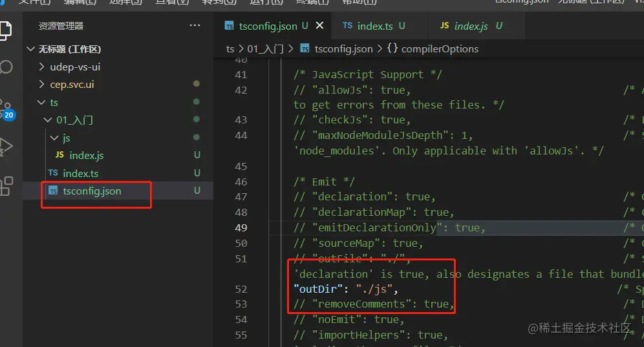
Task: Open the Explorer activity bar icon
Action: 5,31
